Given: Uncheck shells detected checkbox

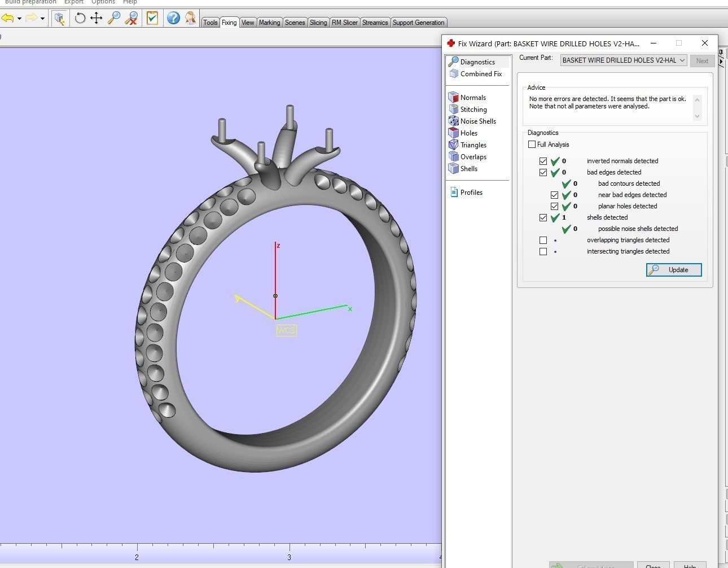Looking at the screenshot, I should (543, 217).
